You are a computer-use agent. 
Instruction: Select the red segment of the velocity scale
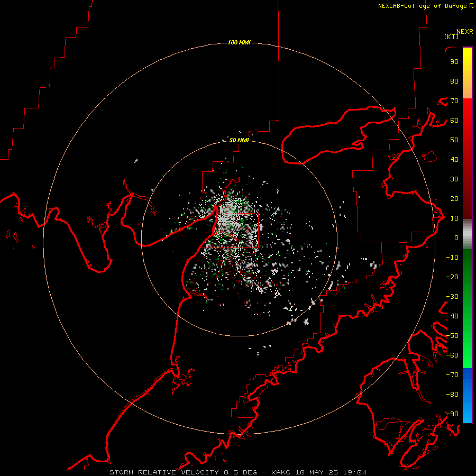click(x=467, y=159)
